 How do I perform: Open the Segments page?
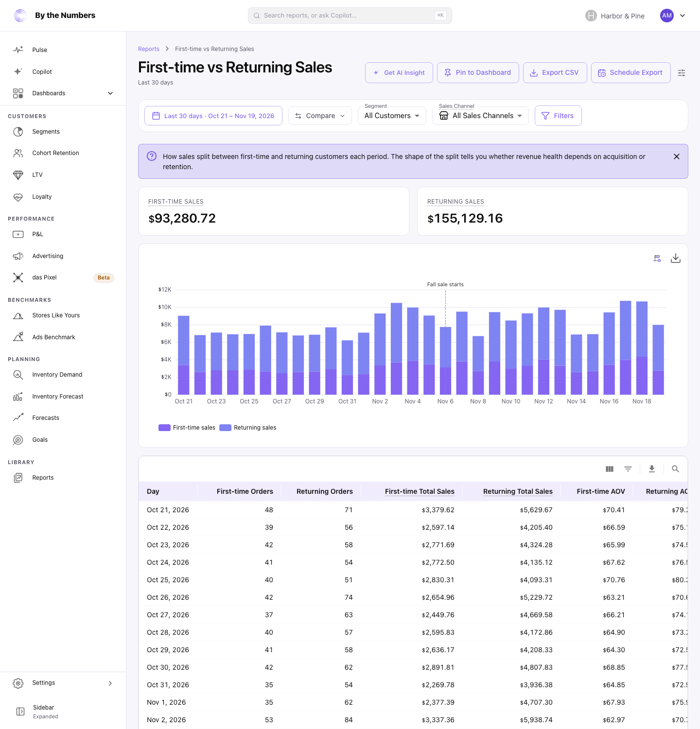point(63,132)
